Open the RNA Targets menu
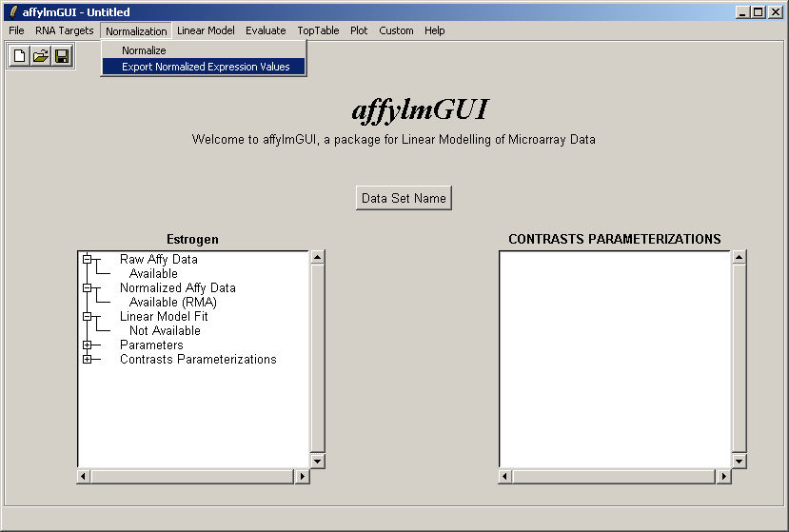 point(65,30)
